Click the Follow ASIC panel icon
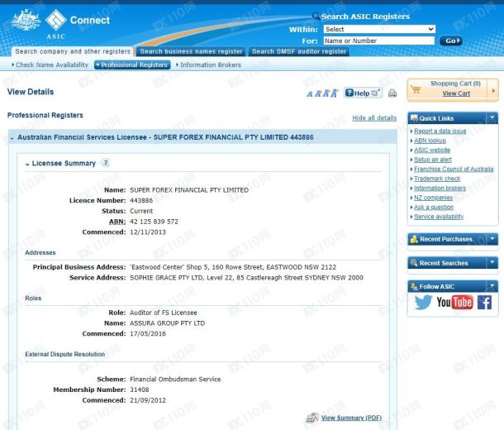Screen dimensions: 504x430 tap(414, 286)
